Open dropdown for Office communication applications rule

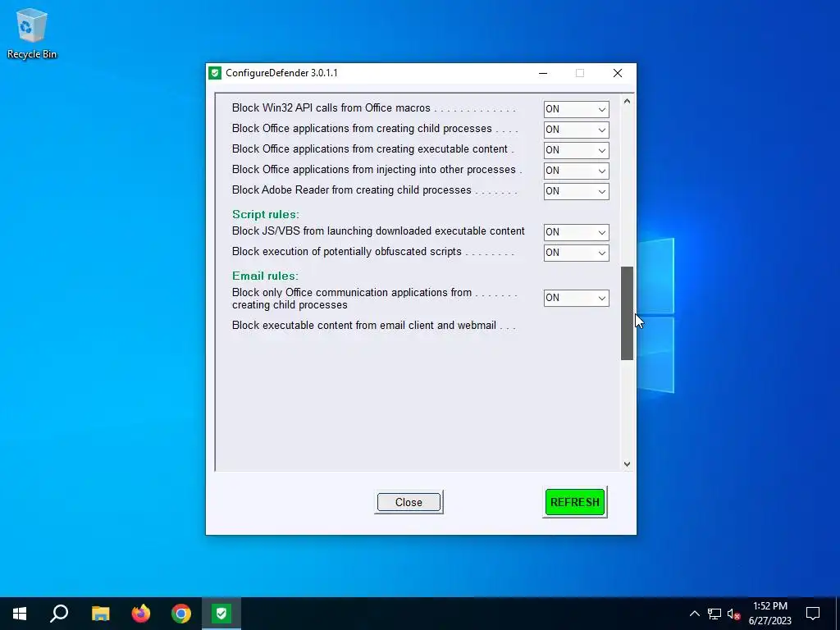pos(577,298)
